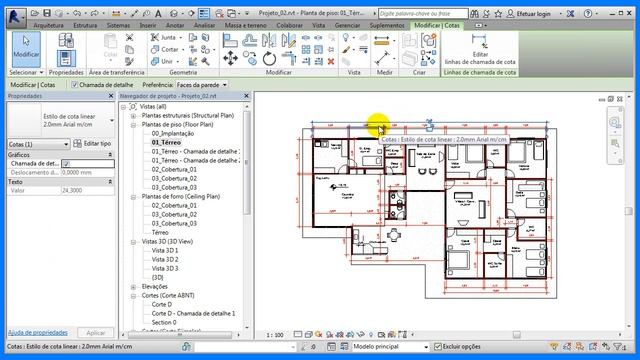Open the Arquitetura ribbon tab
This screenshot has height=360, width=640.
click(48, 25)
